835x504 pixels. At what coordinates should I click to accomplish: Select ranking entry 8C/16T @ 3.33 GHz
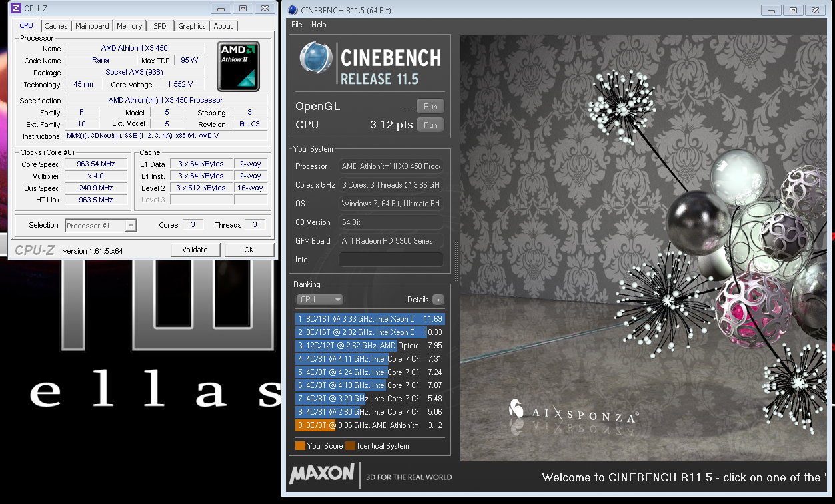370,319
